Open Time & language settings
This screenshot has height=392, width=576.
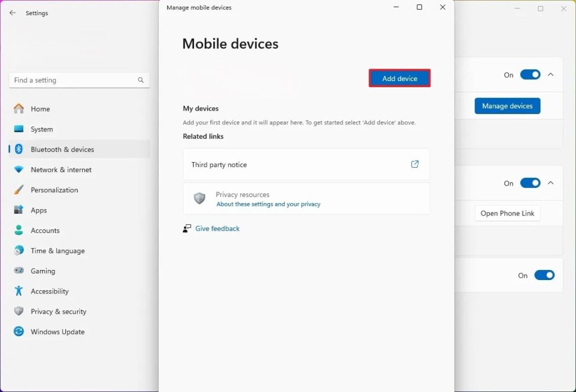point(57,250)
